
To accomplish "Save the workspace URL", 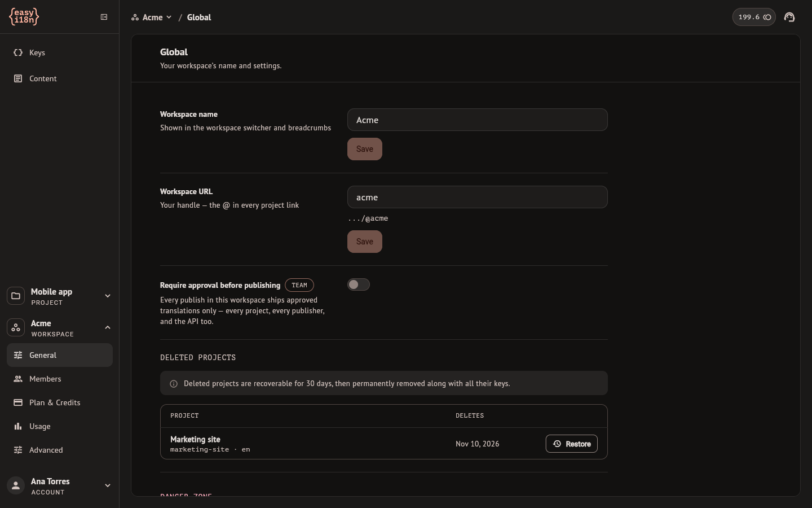I will 365,242.
